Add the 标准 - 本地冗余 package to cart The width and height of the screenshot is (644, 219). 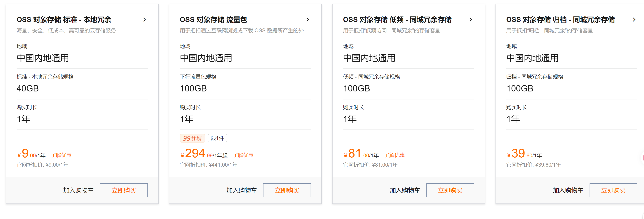[78, 191]
